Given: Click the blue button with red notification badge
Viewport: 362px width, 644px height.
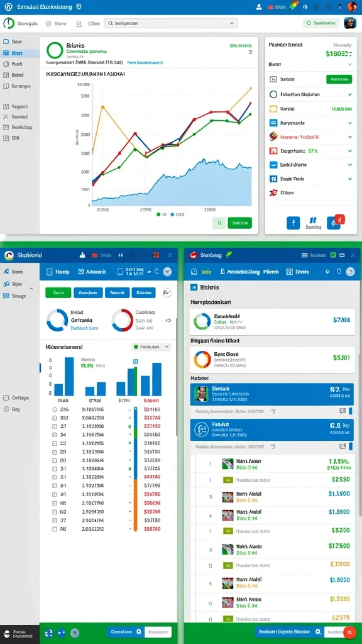Looking at the screenshot, I should point(334,223).
